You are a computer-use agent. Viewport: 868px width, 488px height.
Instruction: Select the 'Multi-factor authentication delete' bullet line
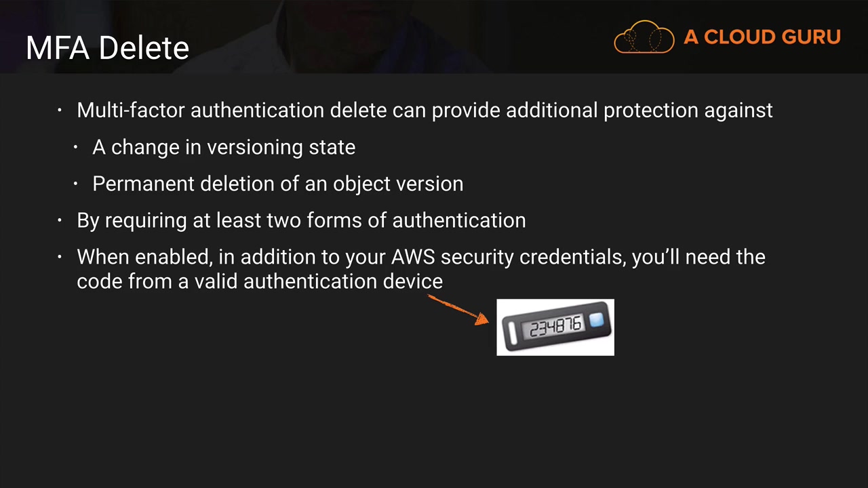[425, 110]
